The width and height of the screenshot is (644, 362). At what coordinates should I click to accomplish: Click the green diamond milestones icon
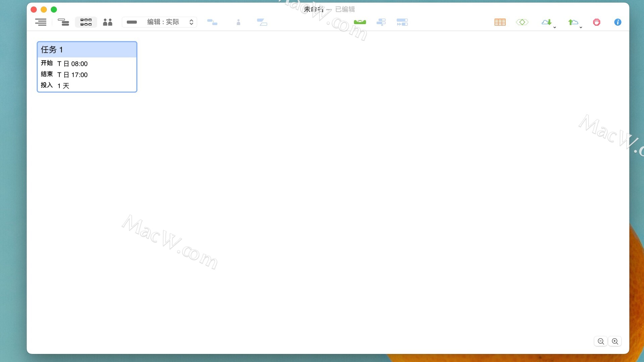point(522,22)
